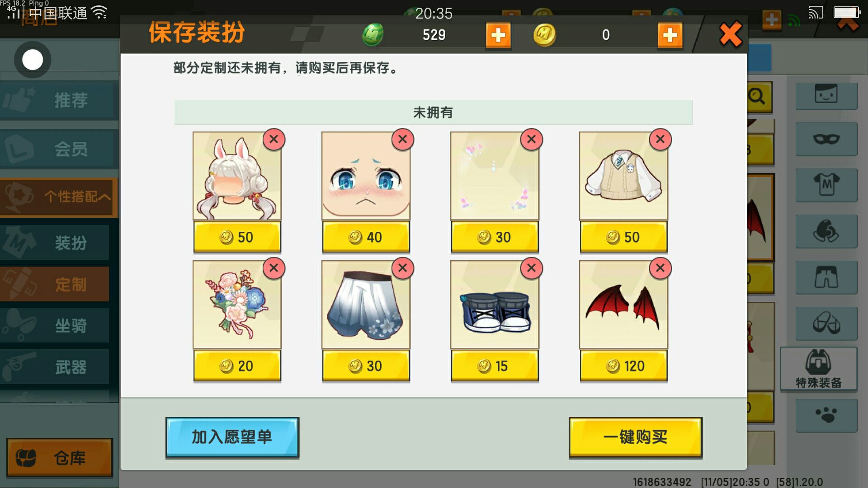Screen dimensions: 868x488
Task: Select the shoes category icon
Action: coord(826,324)
